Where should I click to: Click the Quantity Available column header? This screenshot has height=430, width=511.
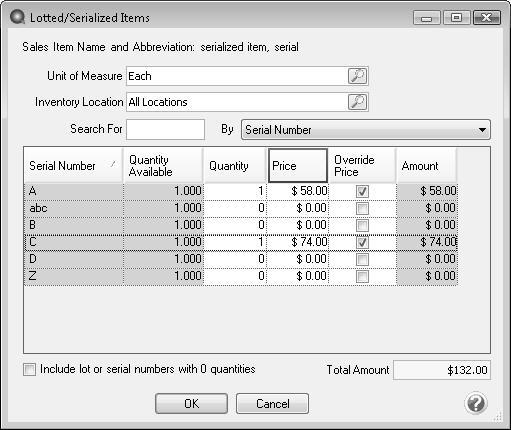pyautogui.click(x=163, y=166)
